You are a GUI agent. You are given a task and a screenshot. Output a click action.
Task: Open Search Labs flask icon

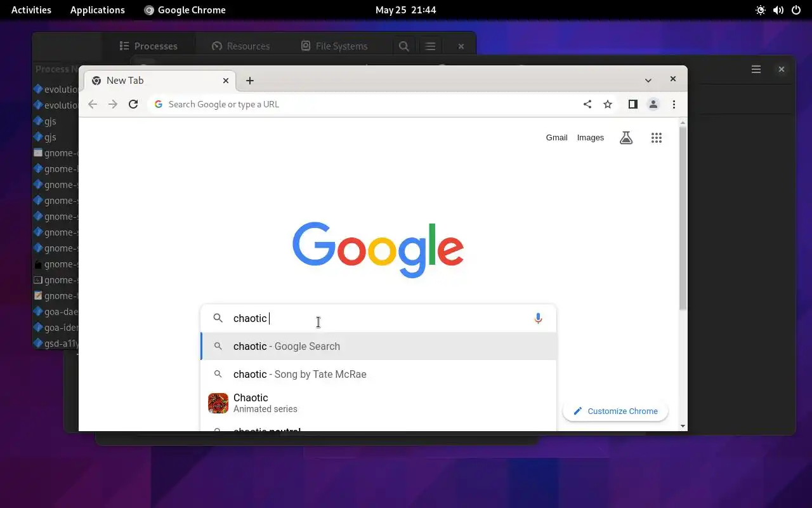(626, 138)
